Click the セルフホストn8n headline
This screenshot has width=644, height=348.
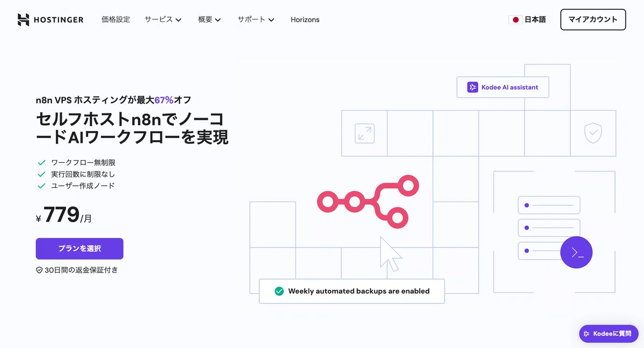(x=132, y=128)
